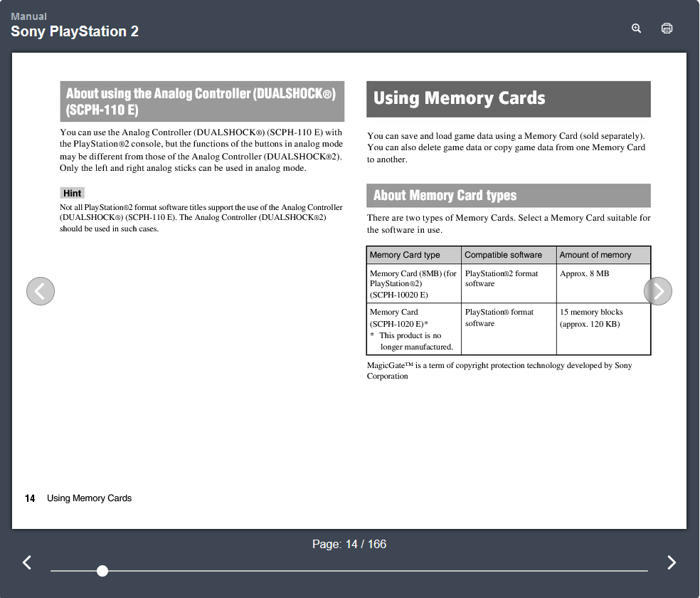Click the middle of the page slider track
Image resolution: width=700 pixels, height=598 pixels.
click(x=349, y=571)
